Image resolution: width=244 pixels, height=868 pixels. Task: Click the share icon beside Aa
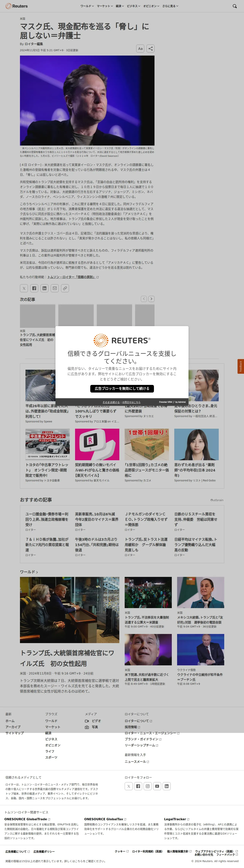click(x=151, y=49)
